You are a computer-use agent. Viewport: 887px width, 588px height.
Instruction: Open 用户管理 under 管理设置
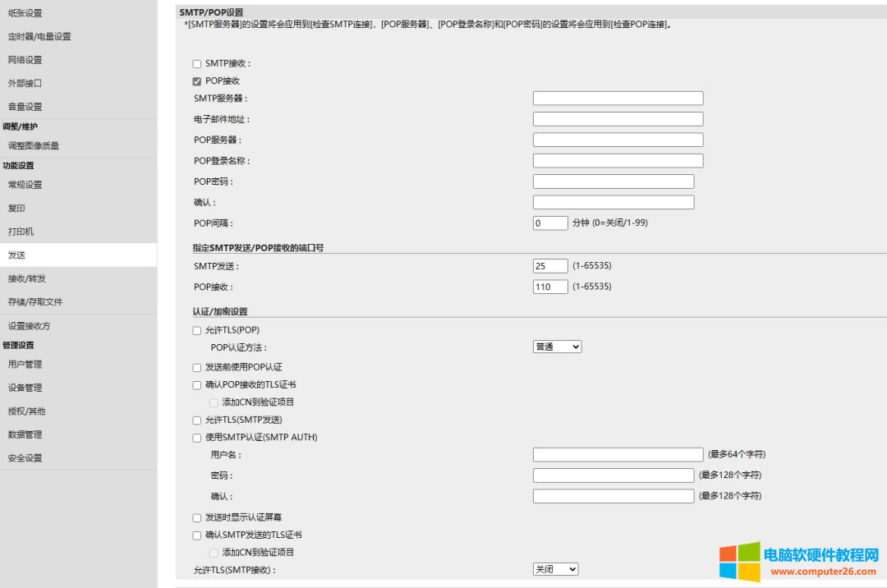[25, 365]
